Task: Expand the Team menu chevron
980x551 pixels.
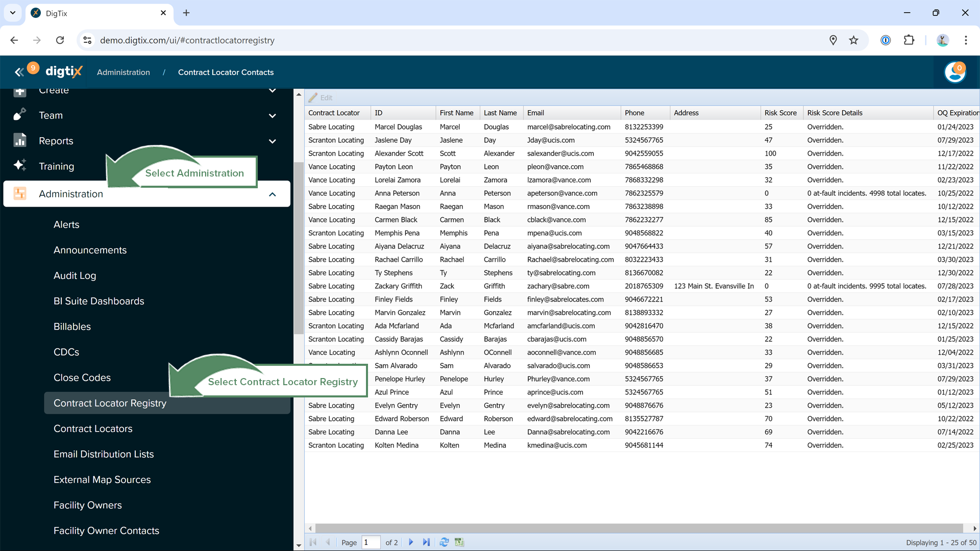Action: (273, 116)
